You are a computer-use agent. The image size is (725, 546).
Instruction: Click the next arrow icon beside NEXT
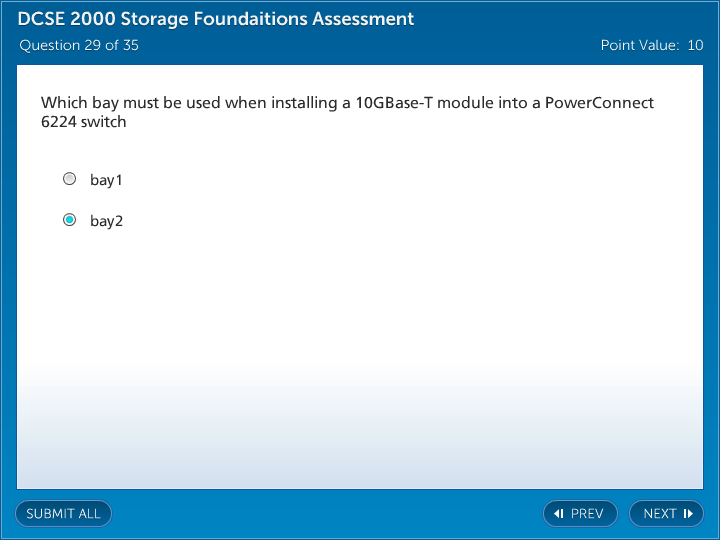click(x=688, y=514)
